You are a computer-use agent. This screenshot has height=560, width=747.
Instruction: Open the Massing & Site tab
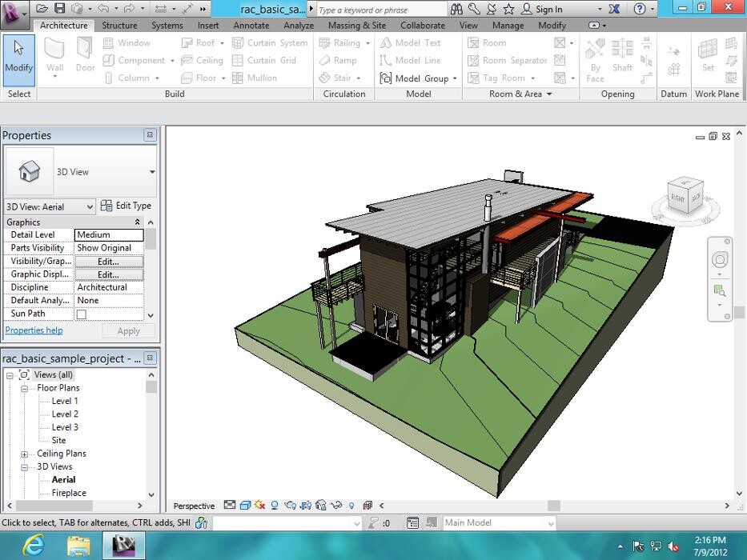tap(356, 26)
